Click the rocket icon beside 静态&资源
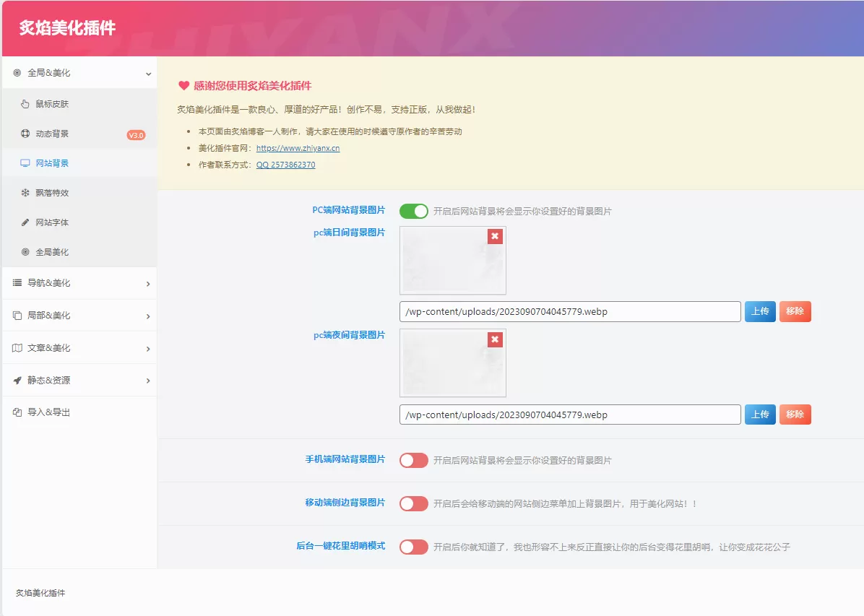The height and width of the screenshot is (616, 864). (17, 380)
